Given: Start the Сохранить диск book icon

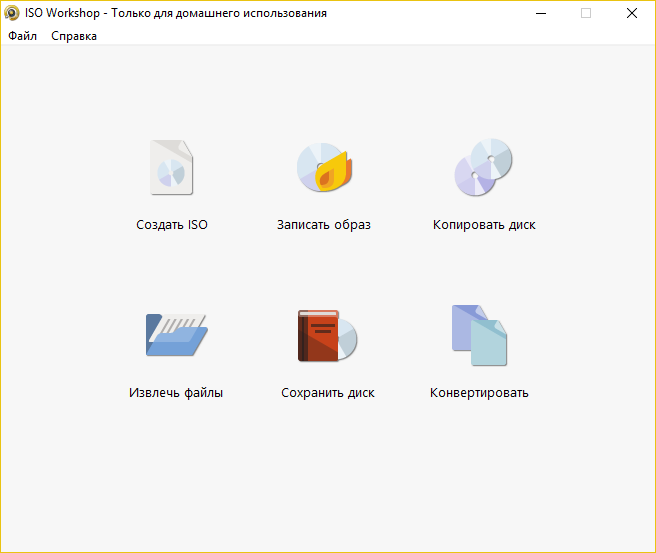Looking at the screenshot, I should (x=327, y=335).
